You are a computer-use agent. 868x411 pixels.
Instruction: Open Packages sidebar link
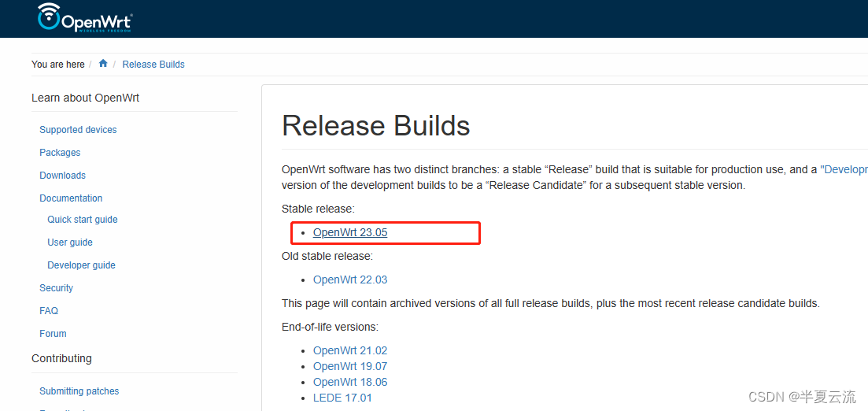click(60, 152)
